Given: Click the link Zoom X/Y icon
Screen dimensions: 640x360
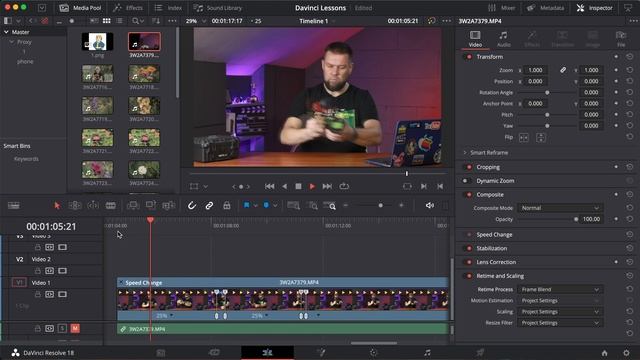Looking at the screenshot, I should click(x=563, y=70).
